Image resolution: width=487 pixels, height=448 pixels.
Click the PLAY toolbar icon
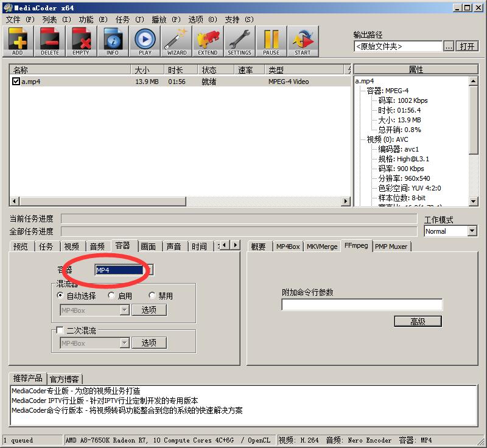point(145,41)
